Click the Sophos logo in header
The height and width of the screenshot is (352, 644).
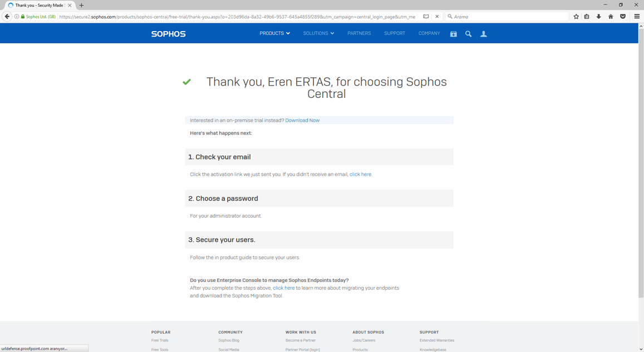pos(169,33)
